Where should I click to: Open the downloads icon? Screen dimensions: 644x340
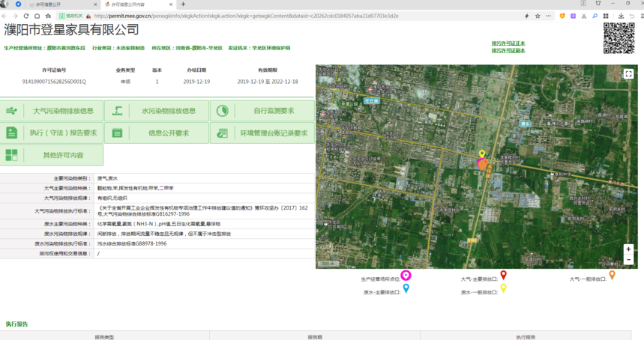coord(621,16)
